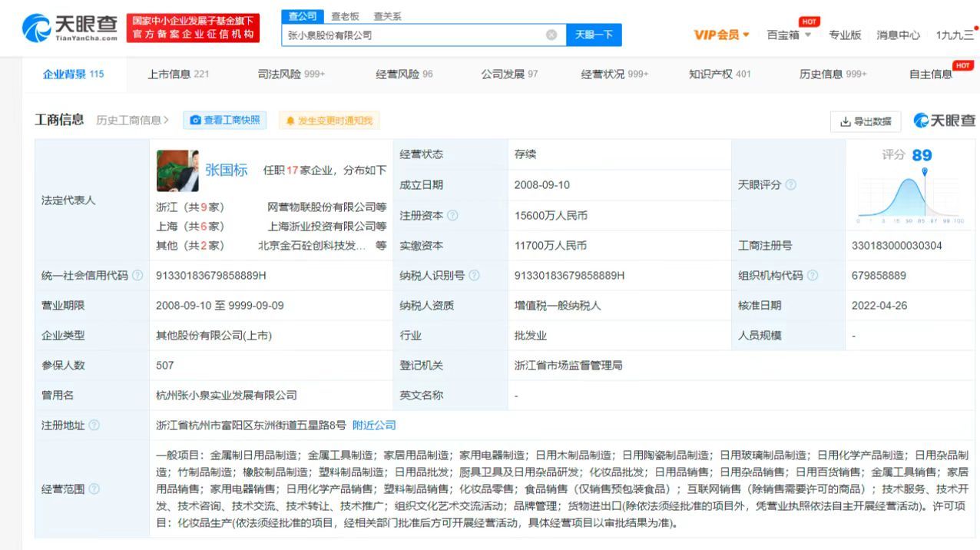Click the help icon beside 注册地址

[94, 425]
